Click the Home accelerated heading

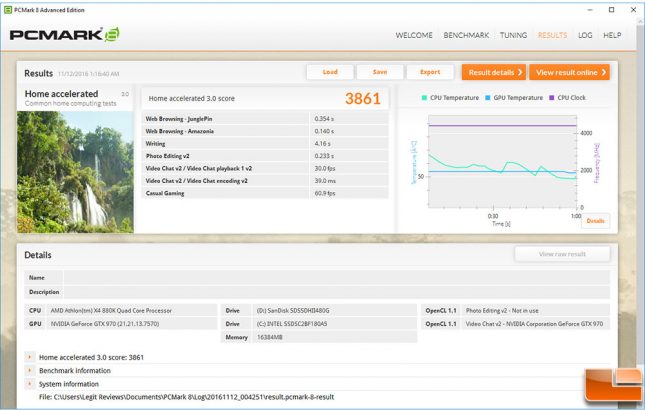click(61, 94)
